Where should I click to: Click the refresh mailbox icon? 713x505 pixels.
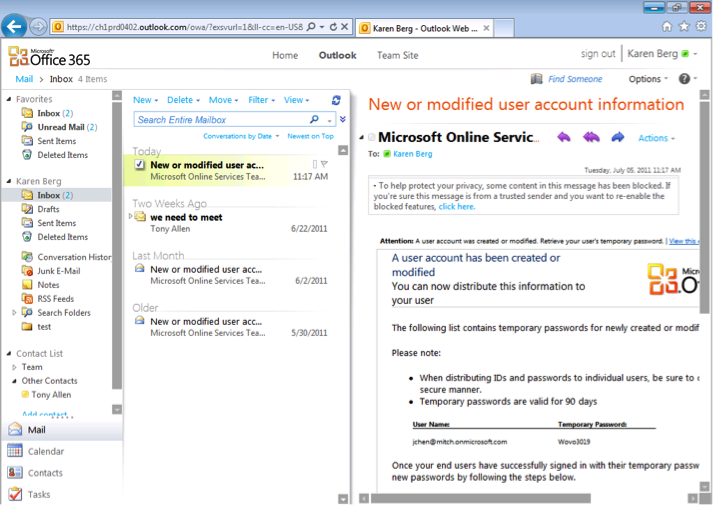[336, 100]
